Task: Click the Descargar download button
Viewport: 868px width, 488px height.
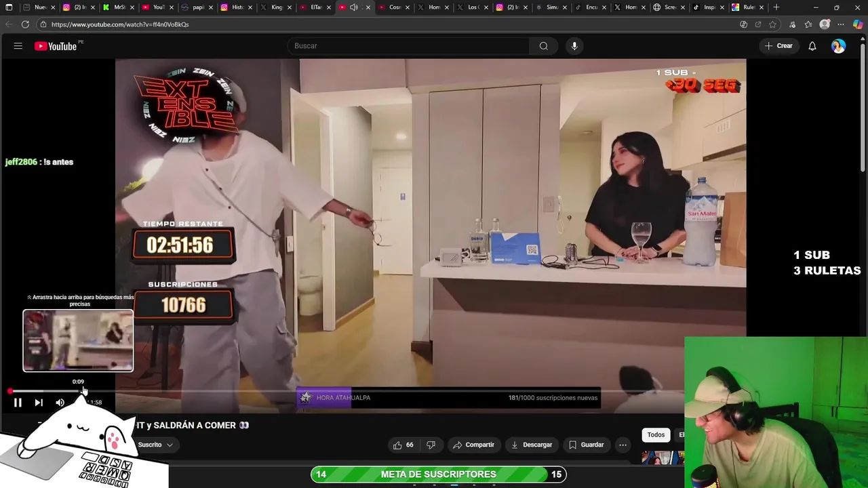Action: click(531, 445)
